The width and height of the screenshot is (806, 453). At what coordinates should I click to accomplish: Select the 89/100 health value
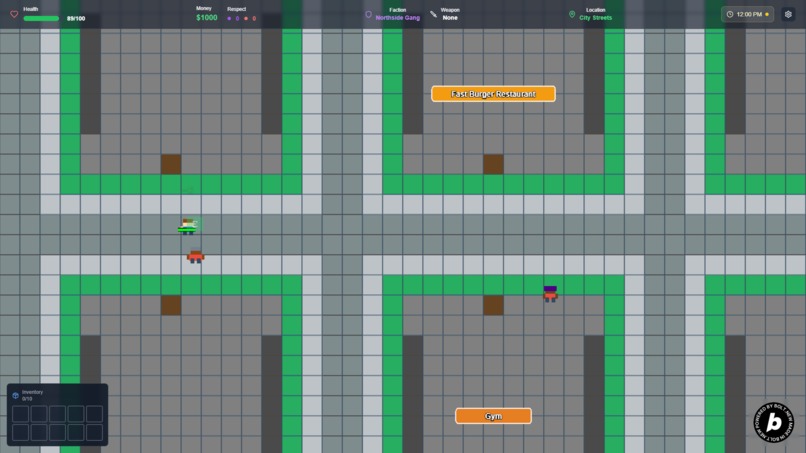pyautogui.click(x=76, y=19)
